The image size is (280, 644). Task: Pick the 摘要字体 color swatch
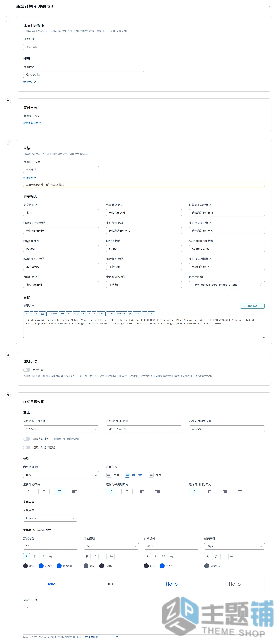point(207,566)
